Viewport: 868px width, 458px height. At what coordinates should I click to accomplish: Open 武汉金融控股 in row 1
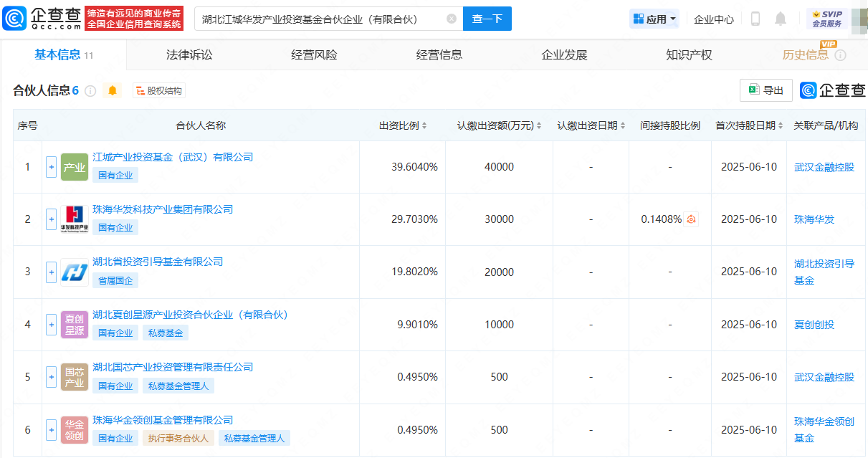click(824, 167)
